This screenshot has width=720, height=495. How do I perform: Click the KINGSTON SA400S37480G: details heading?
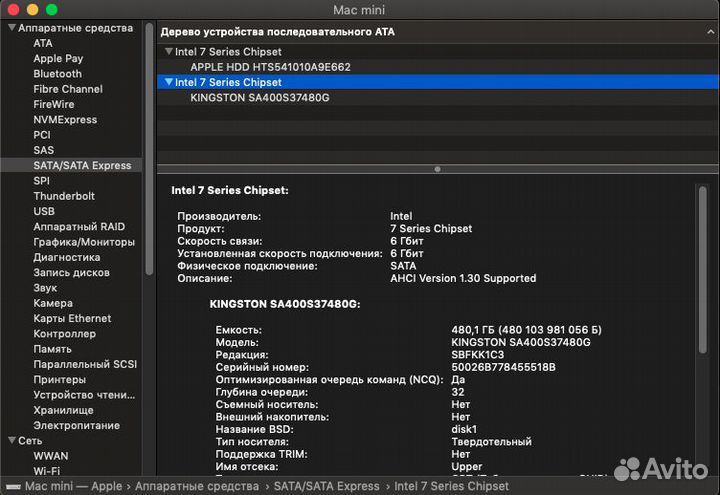[285, 304]
